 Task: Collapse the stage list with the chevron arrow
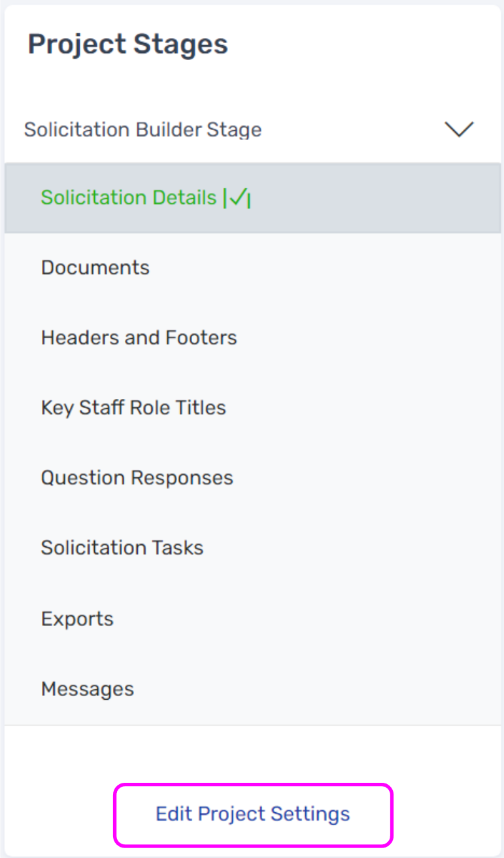coord(459,129)
